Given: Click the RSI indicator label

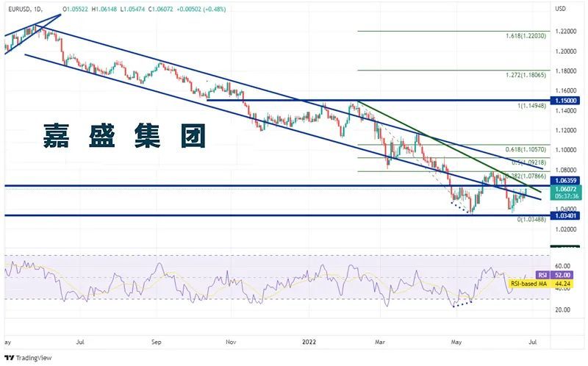Looking at the screenshot, I should tap(542, 276).
